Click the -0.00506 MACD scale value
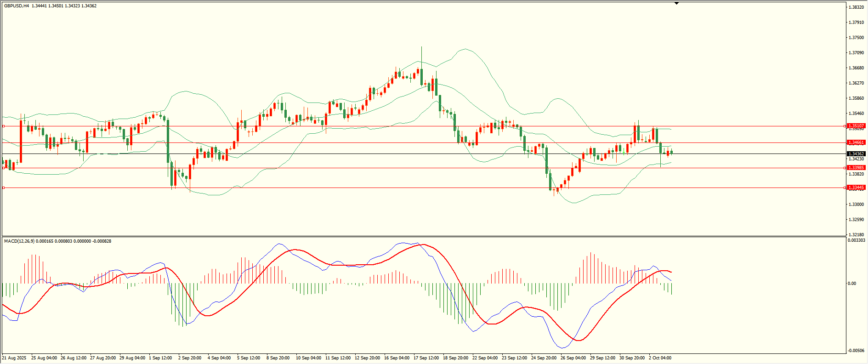This screenshot has width=868, height=364. click(x=856, y=351)
